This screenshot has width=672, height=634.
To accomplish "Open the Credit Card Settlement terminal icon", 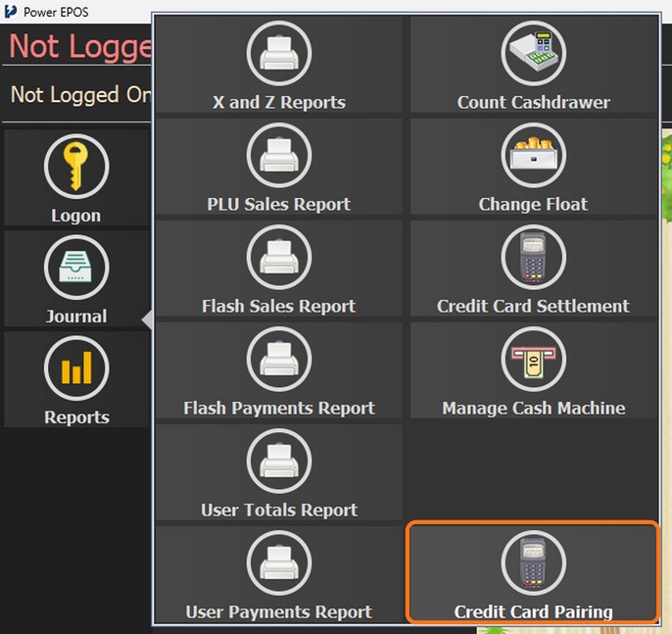I will 534,257.
